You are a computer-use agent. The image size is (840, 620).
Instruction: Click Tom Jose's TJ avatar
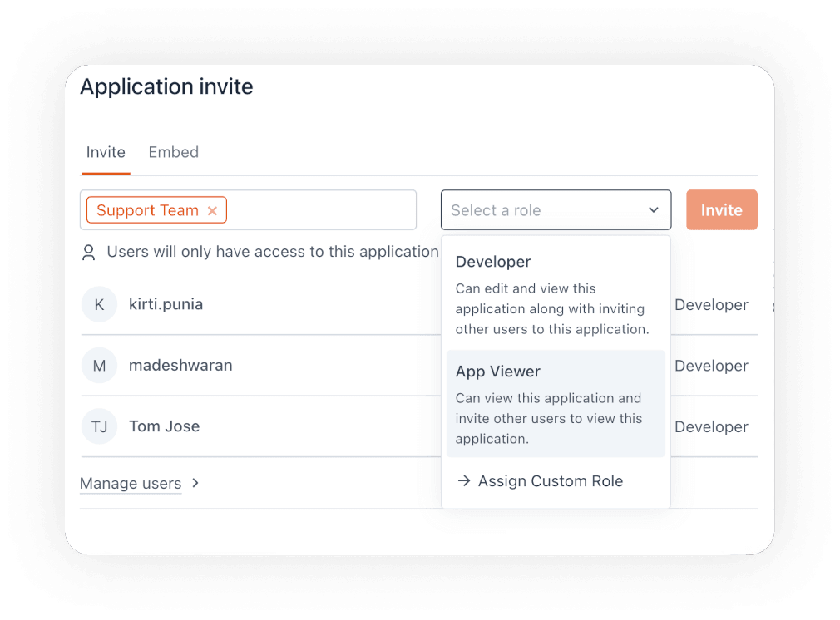pyautogui.click(x=99, y=426)
